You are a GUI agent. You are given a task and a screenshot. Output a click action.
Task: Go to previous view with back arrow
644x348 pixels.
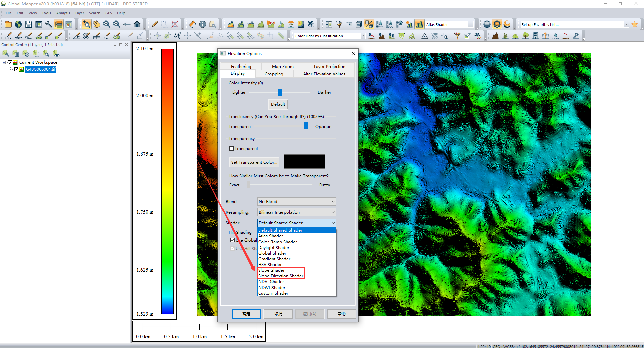coord(127,24)
